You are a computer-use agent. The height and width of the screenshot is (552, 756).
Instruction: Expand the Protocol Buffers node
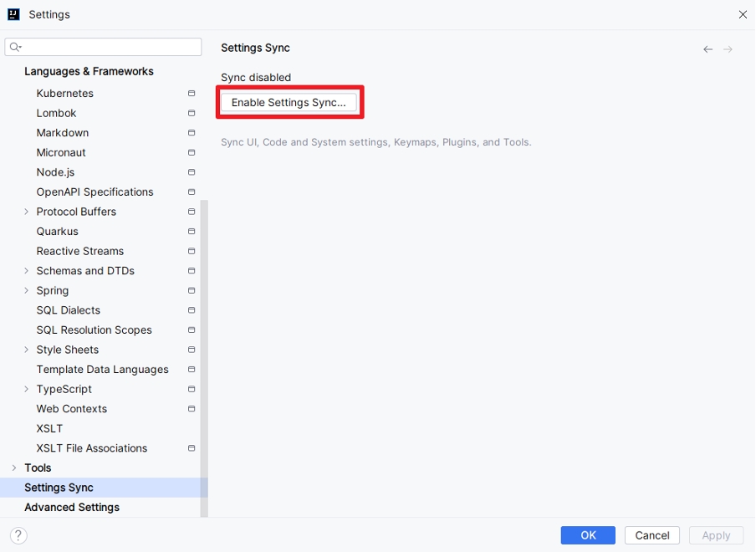tap(27, 212)
